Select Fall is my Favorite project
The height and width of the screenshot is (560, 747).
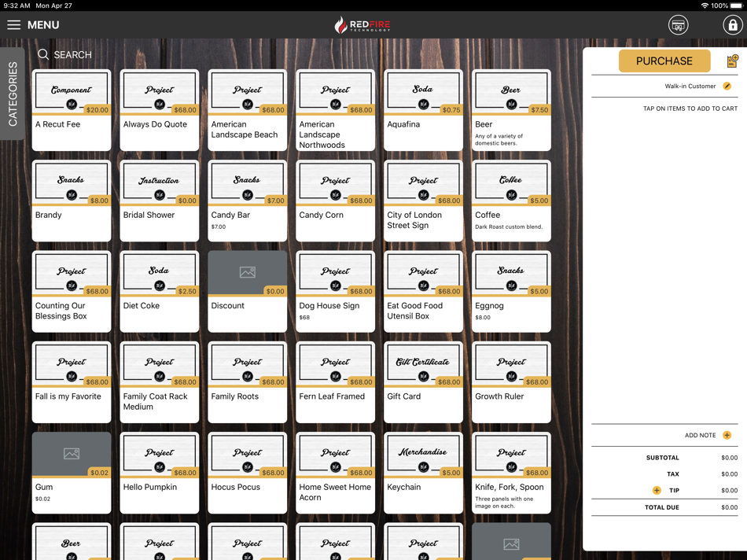72,382
